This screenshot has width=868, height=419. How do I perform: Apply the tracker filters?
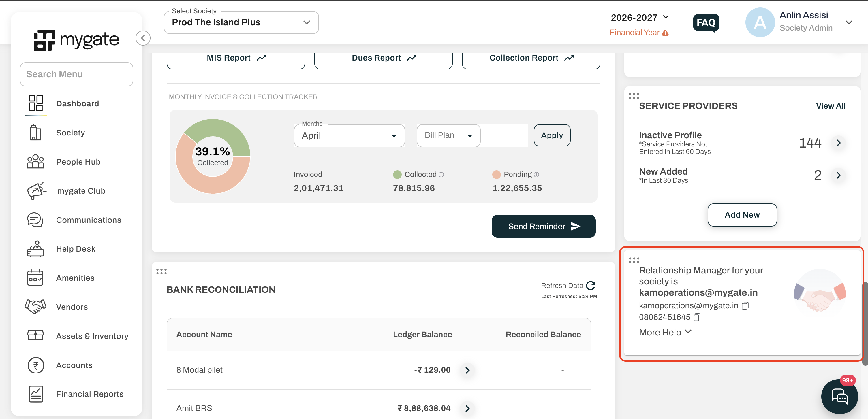(552, 135)
